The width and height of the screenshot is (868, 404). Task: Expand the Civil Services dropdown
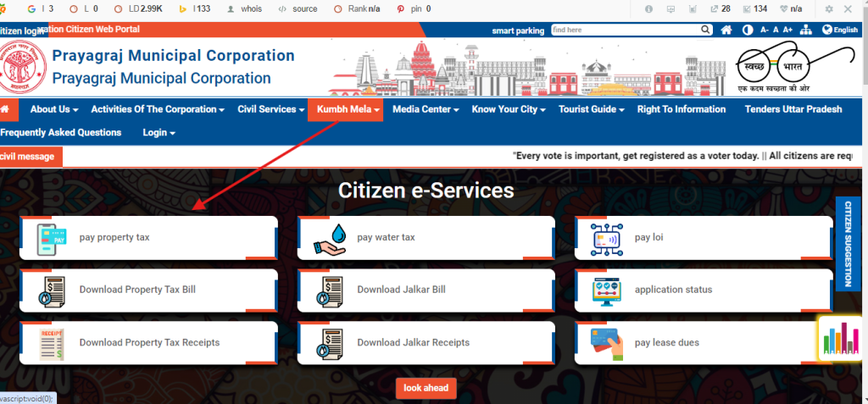point(272,109)
